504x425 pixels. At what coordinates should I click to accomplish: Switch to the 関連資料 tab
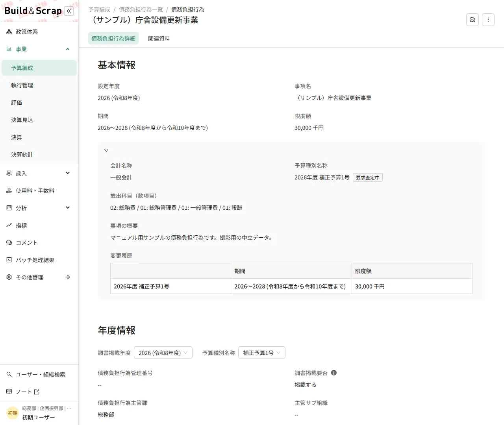[x=159, y=38]
